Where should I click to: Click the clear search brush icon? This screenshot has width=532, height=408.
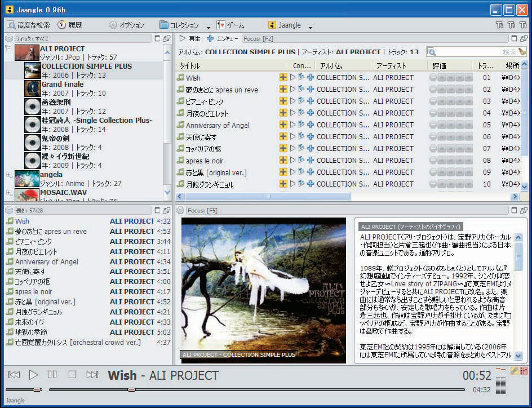coord(522,52)
